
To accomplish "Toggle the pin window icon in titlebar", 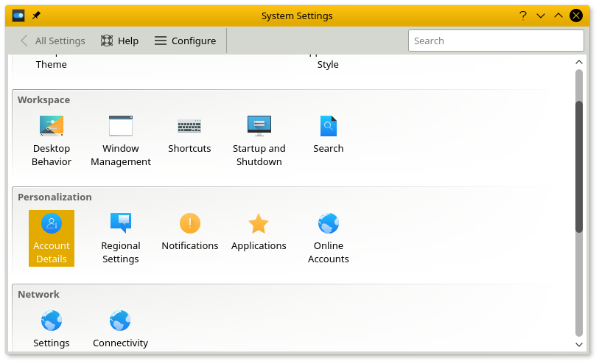I will coord(37,15).
